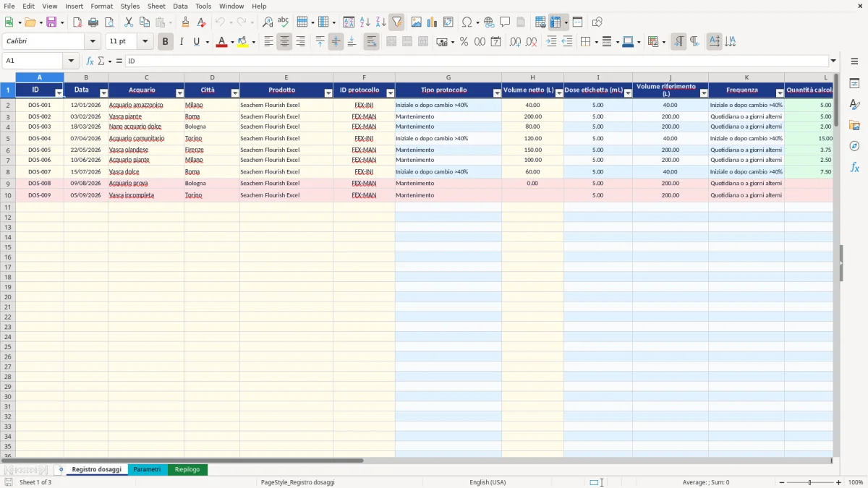The image size is (868, 488).
Task: Open the Styles menu
Action: (130, 6)
